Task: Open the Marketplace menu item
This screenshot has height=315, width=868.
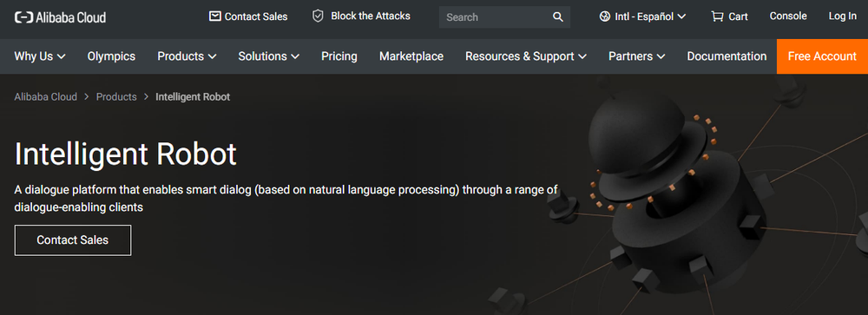Action: point(411,56)
